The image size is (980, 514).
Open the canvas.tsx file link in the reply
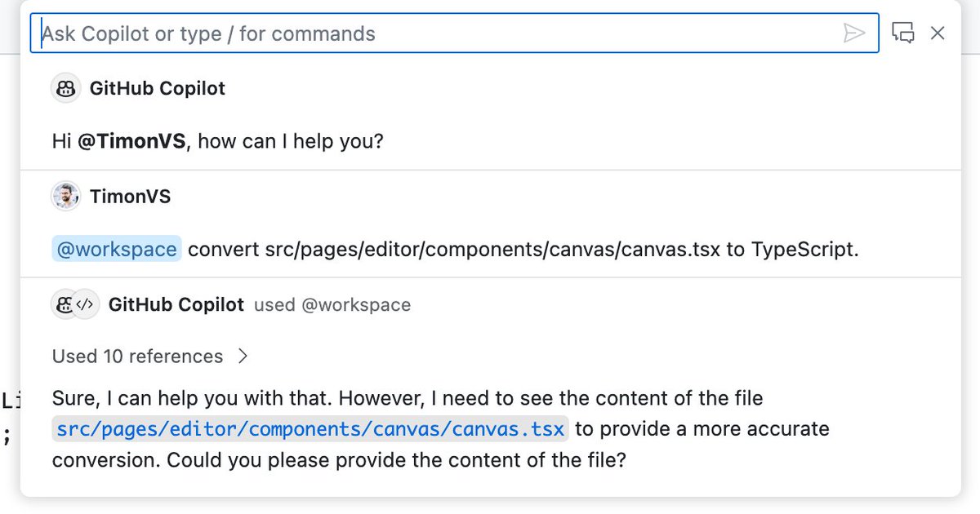point(310,429)
